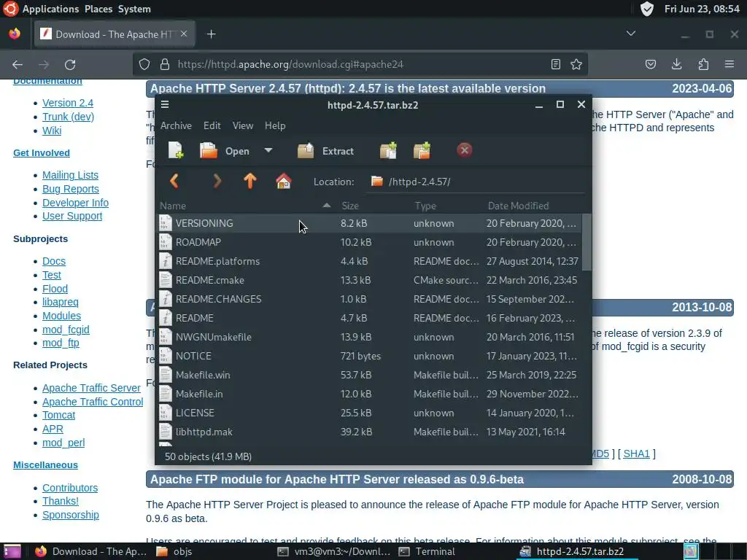The image size is (747, 560).
Task: Expand the Open recent dropdown arrow
Action: coord(268,150)
